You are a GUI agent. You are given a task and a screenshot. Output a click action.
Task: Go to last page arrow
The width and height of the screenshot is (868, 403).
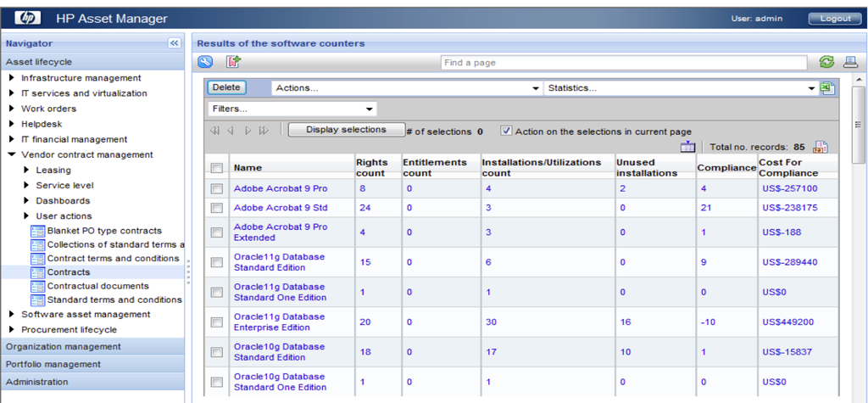pyautogui.click(x=264, y=131)
